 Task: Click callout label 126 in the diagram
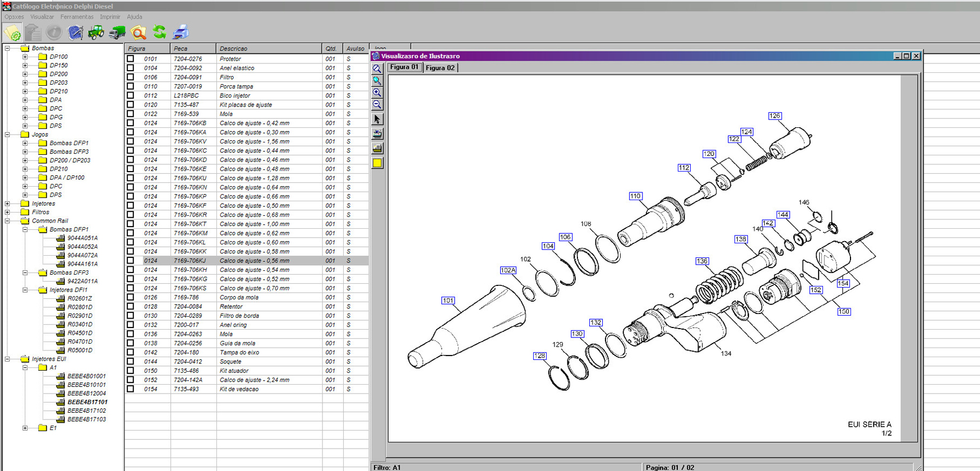774,116
